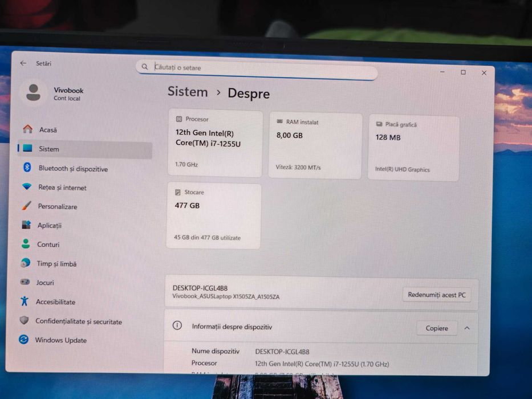The width and height of the screenshot is (532, 399).
Task: Click the Vivobook account avatar
Action: point(33,92)
